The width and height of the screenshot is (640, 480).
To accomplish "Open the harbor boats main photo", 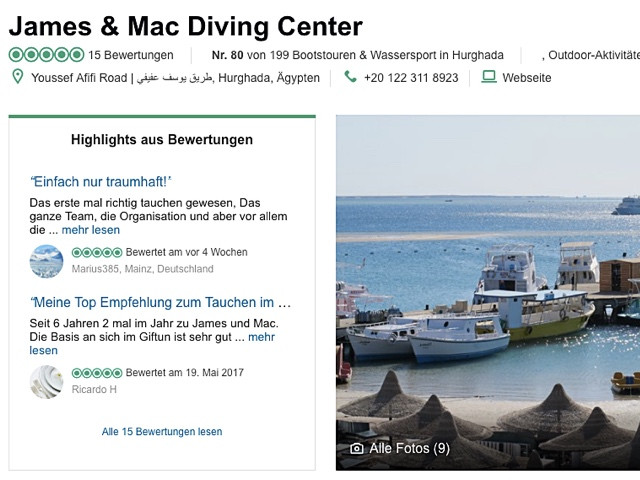I will click(488, 293).
